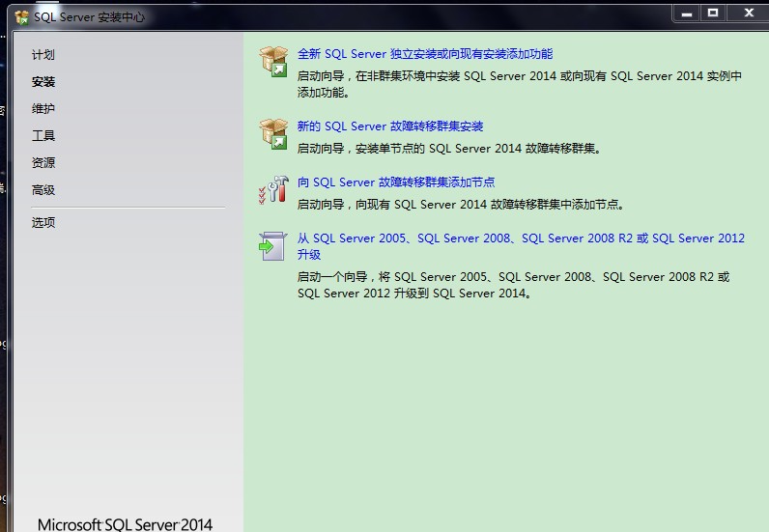
Task: Maximize the SQL Server 安装中心 window
Action: pos(713,14)
